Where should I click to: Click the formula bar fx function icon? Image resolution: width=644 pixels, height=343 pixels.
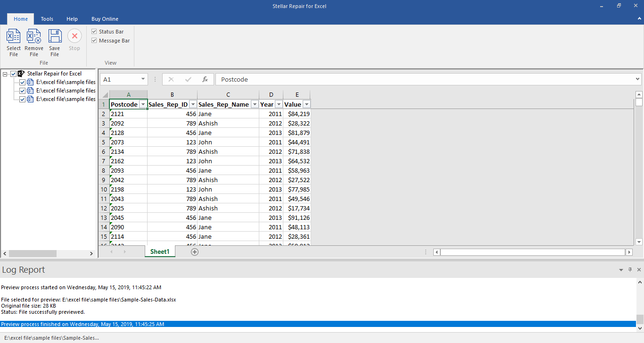(x=205, y=79)
